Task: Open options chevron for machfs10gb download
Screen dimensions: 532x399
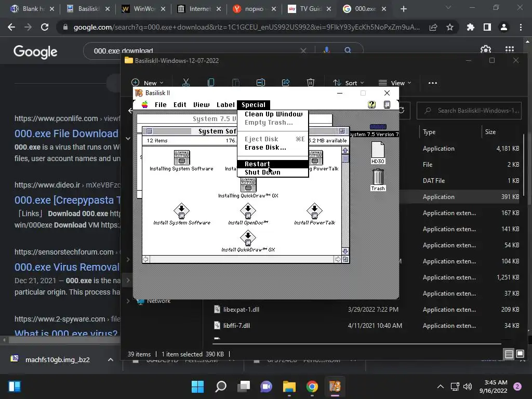Action: click(111, 360)
